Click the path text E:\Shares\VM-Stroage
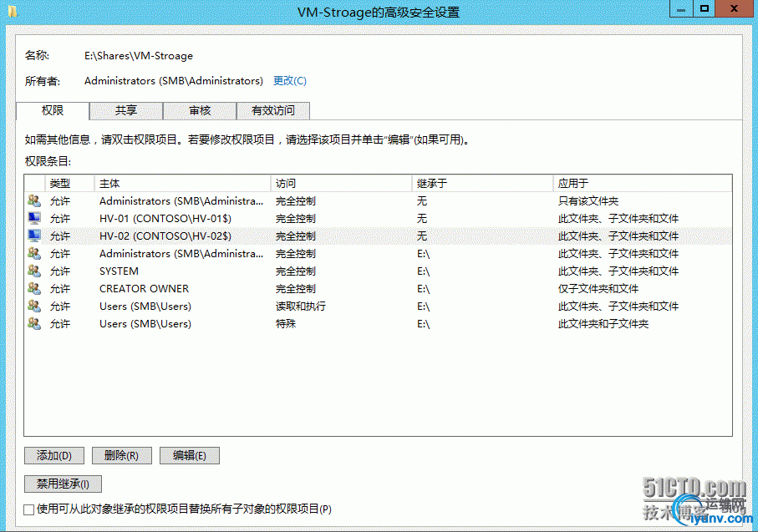 point(139,56)
